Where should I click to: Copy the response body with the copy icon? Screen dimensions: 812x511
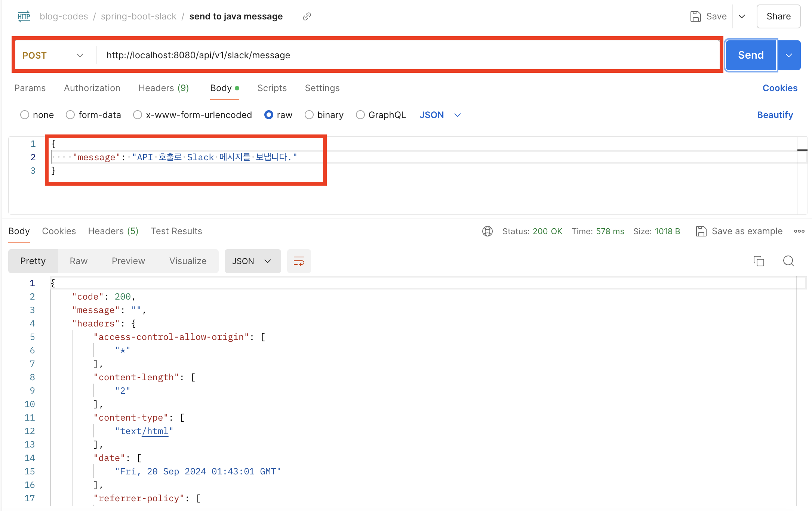(759, 261)
